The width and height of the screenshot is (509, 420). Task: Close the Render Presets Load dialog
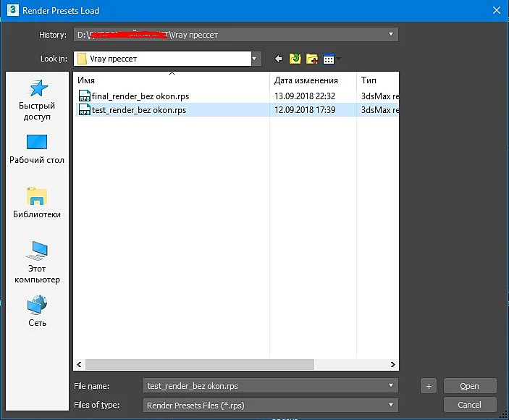click(x=497, y=10)
